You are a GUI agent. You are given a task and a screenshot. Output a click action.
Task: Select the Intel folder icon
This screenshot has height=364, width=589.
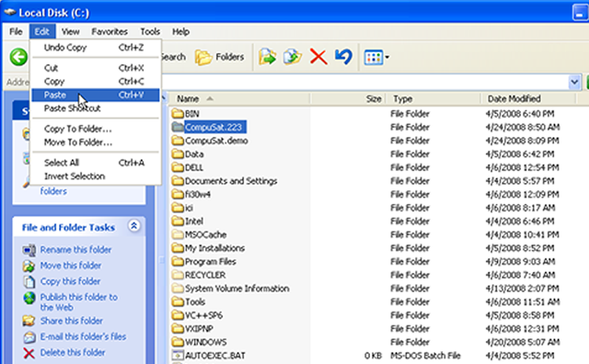click(x=178, y=221)
